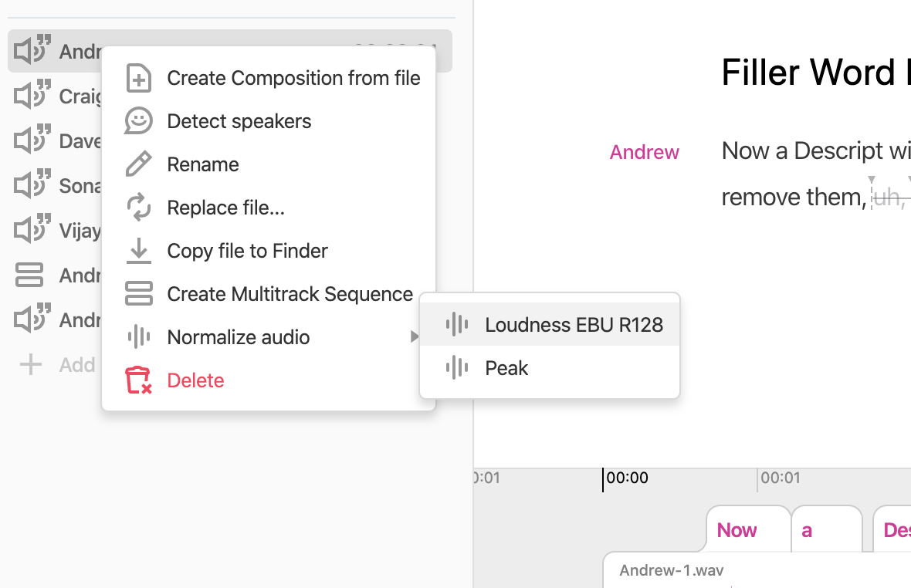Select Detect speakers menu entry
The width and height of the screenshot is (911, 588).
point(269,121)
